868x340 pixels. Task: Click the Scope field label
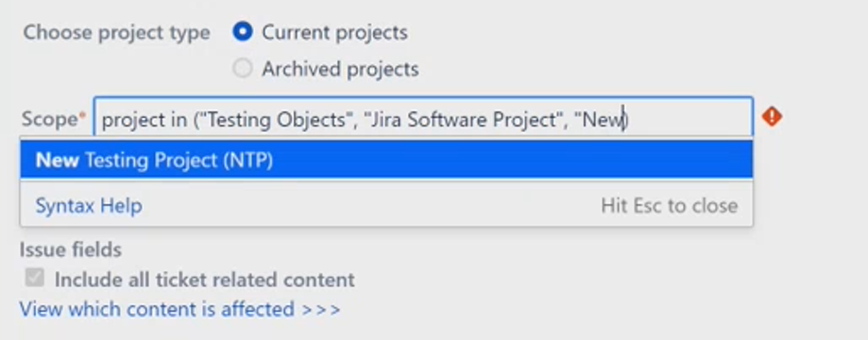50,119
